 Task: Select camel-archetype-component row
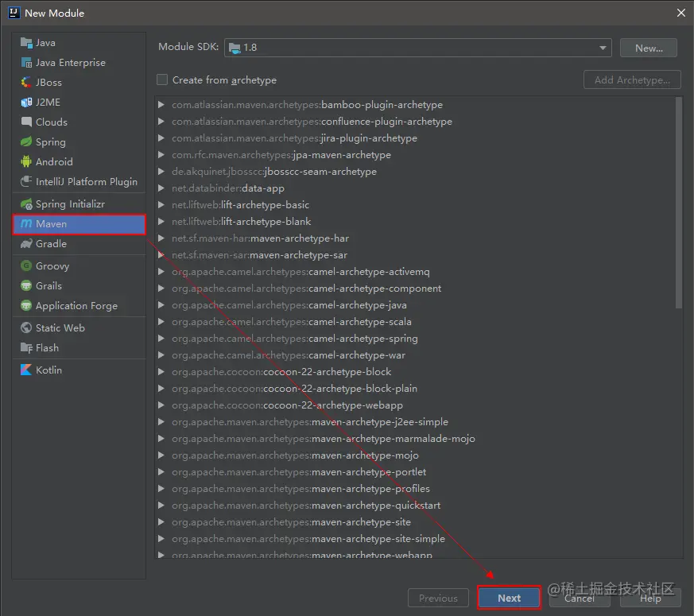pos(416,289)
